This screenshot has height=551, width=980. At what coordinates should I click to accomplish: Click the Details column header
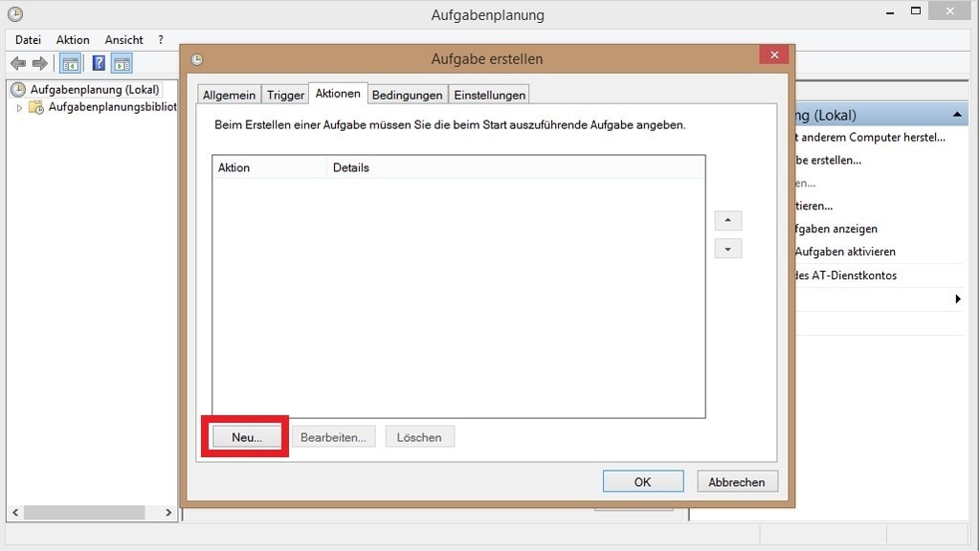[351, 167]
